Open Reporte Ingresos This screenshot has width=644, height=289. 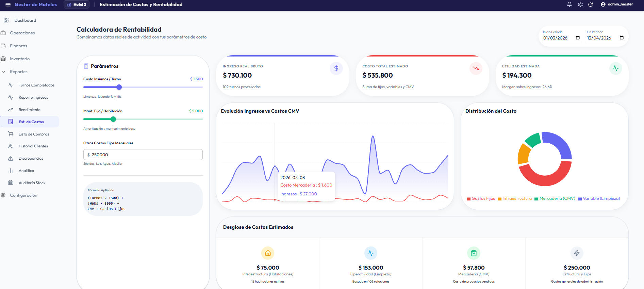tap(33, 97)
